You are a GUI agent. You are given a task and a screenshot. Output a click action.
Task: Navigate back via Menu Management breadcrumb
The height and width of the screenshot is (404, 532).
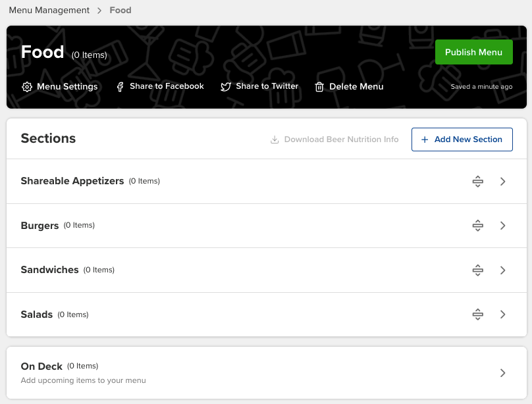tap(51, 10)
